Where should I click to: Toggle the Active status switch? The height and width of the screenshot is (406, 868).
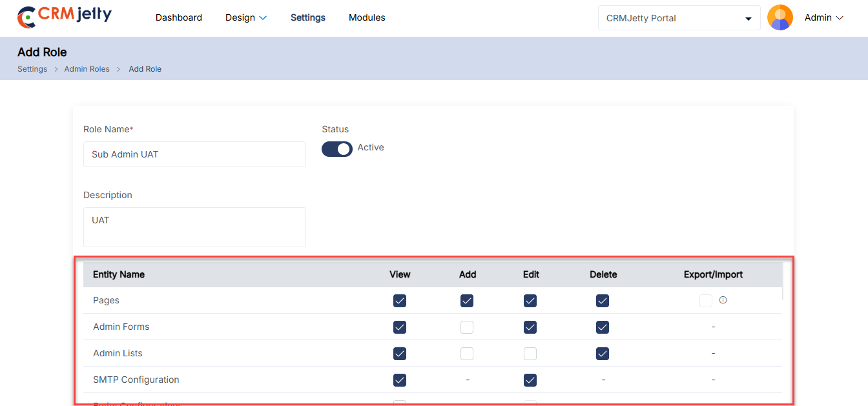coord(336,149)
